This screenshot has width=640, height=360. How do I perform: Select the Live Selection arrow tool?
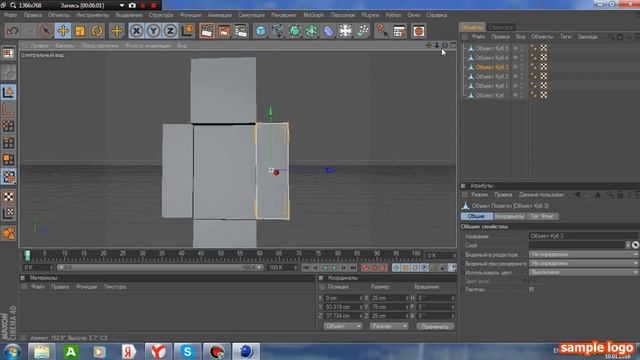tap(46, 31)
